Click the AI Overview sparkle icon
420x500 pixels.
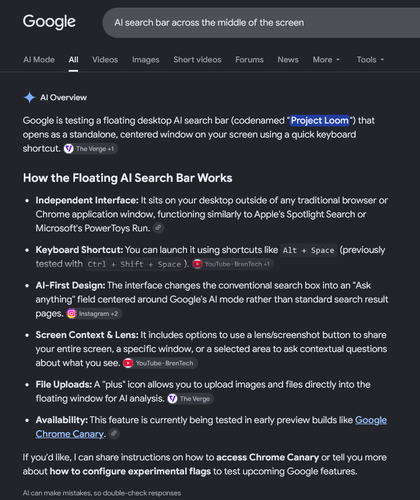[29, 97]
